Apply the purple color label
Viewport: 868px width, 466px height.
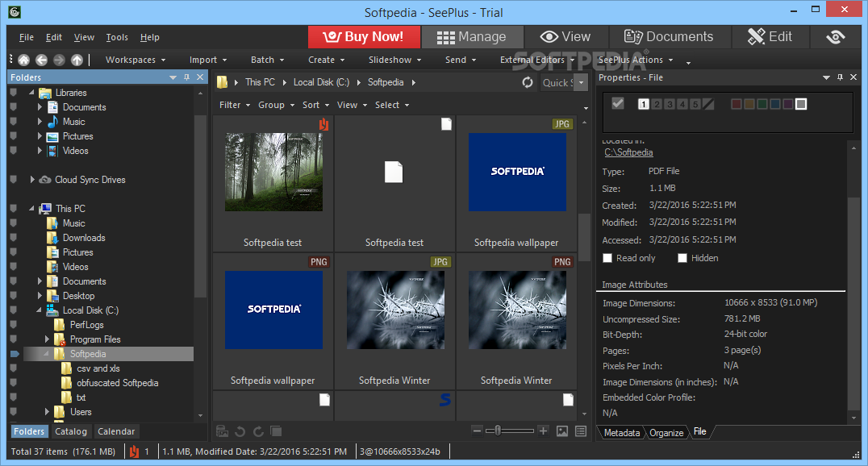[x=788, y=104]
